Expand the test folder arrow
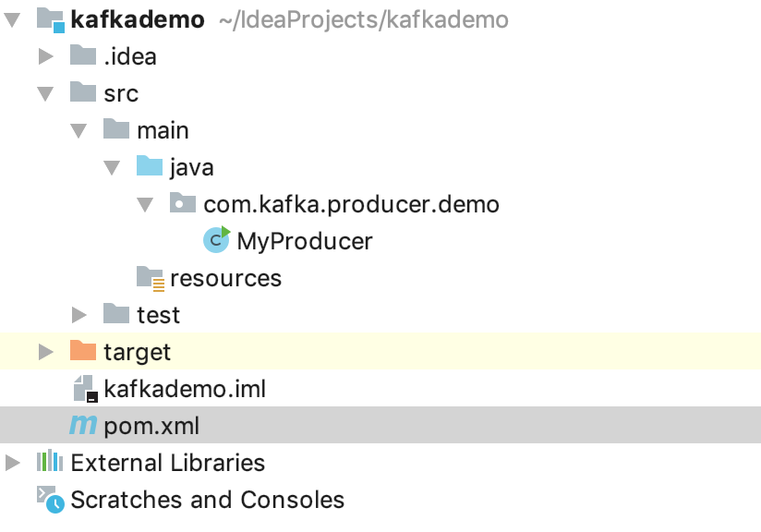Viewport: 761px width, 532px height. (x=79, y=315)
